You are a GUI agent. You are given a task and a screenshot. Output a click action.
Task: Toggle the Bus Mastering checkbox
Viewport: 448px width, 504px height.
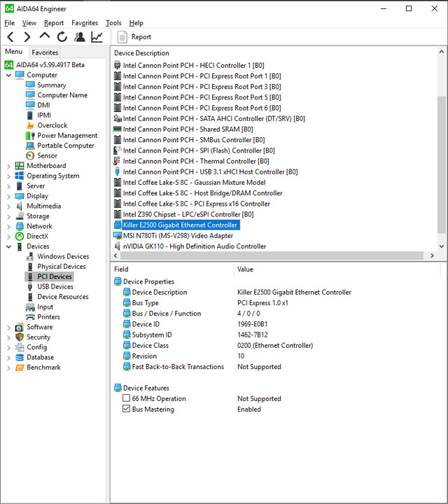click(x=126, y=409)
